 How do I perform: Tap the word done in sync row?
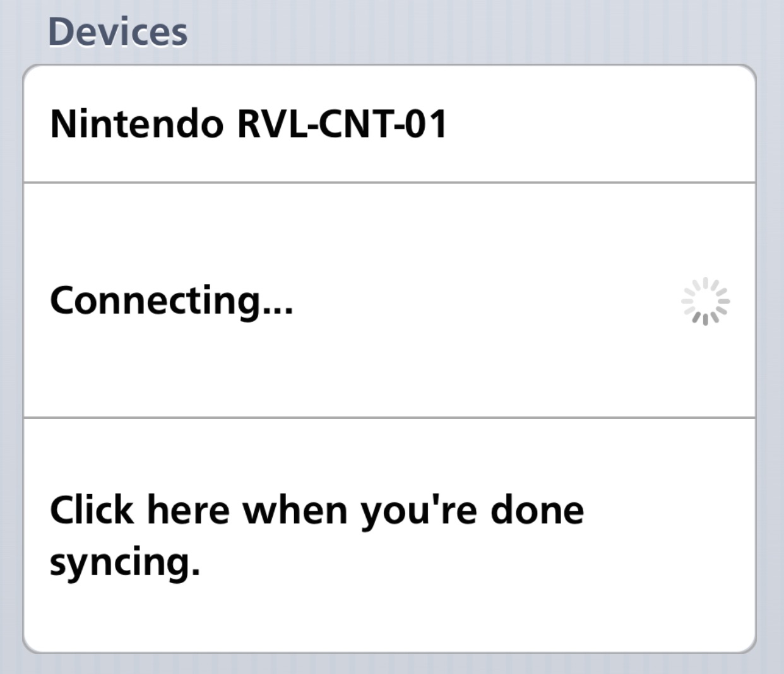click(537, 510)
